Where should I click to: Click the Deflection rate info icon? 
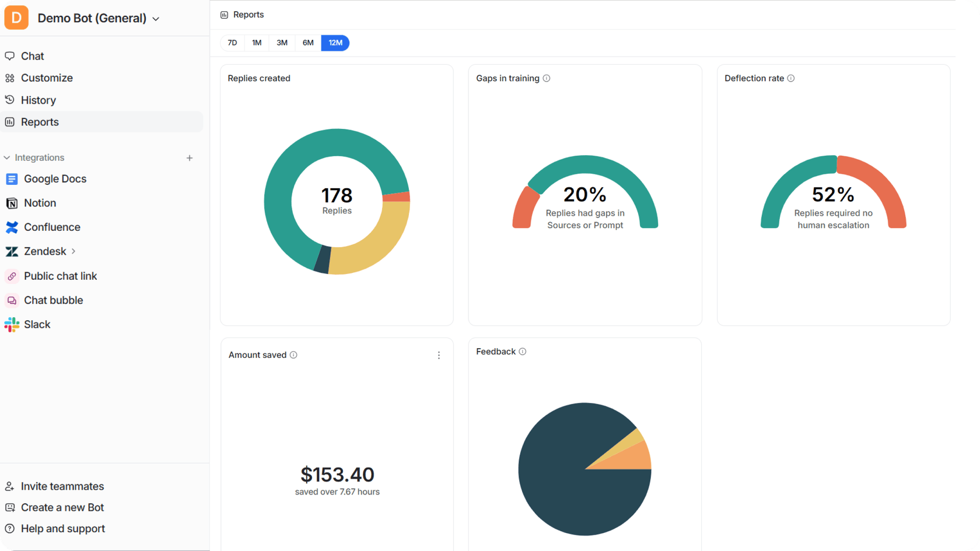[791, 78]
